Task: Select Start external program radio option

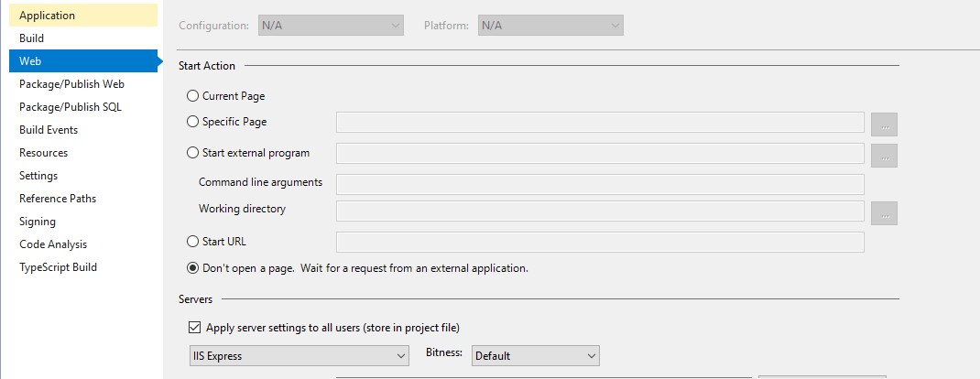Action: point(193,152)
